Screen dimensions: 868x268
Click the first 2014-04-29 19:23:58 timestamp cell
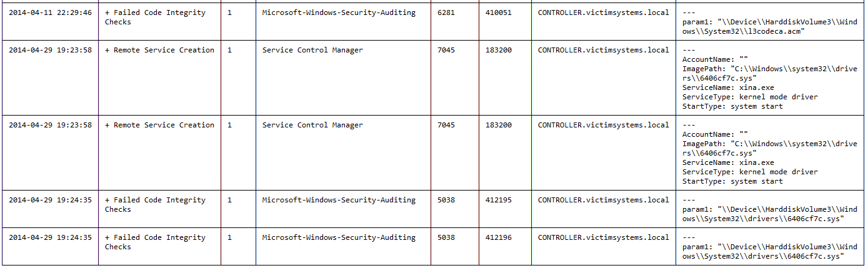pos(50,51)
